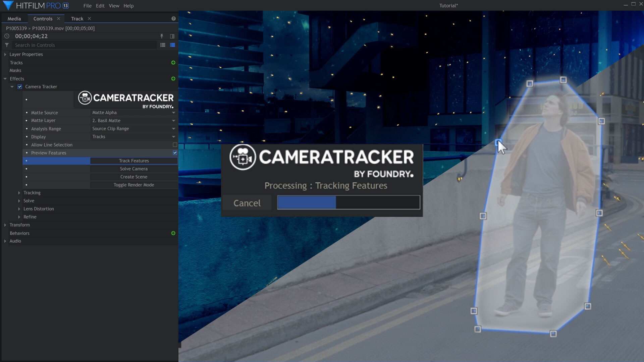Open the View menu
The height and width of the screenshot is (362, 644).
[114, 6]
